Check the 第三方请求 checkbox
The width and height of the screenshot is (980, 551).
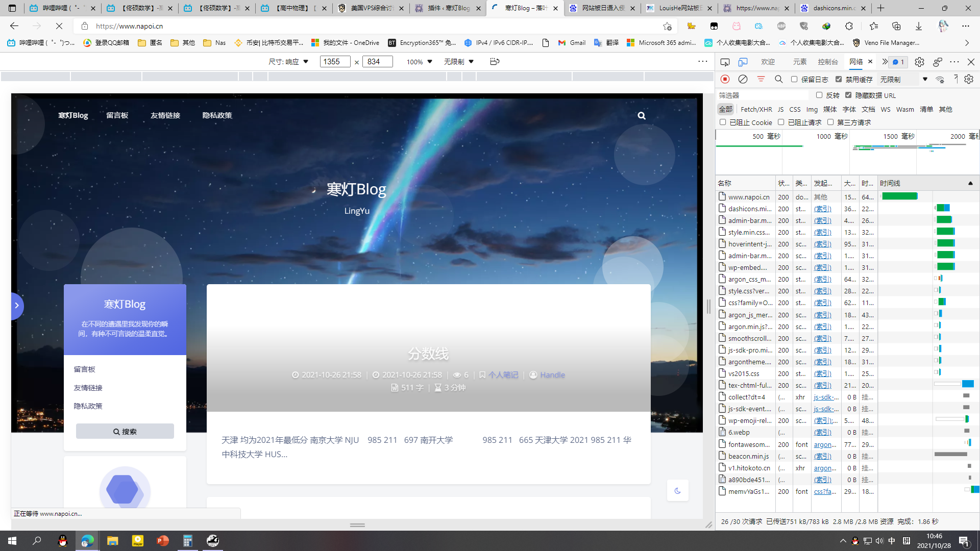click(830, 122)
